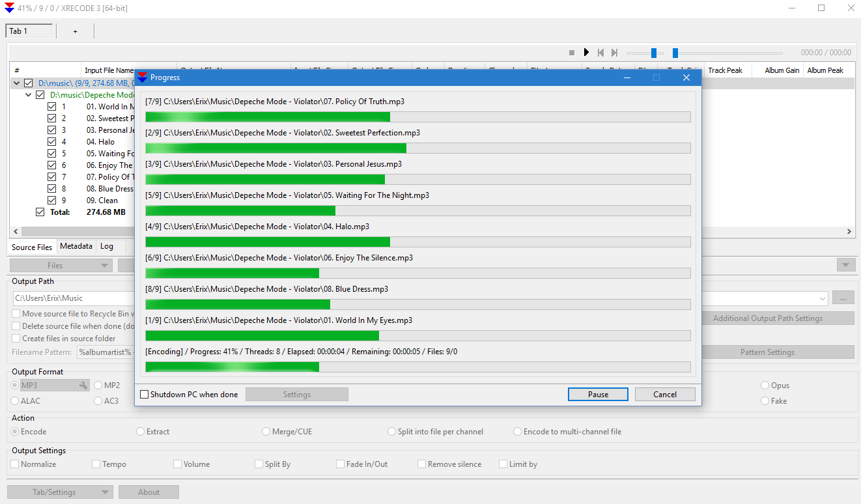The height and width of the screenshot is (504, 861).
Task: Select the Opus output format
Action: 765,385
